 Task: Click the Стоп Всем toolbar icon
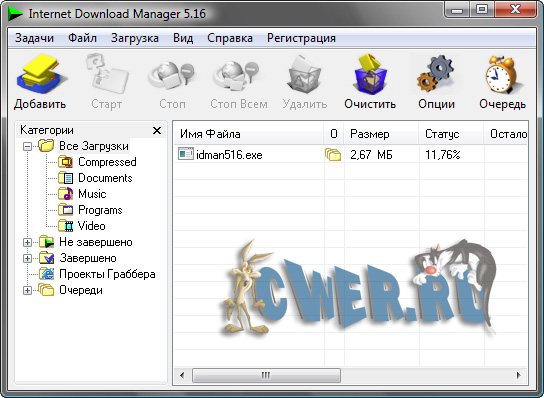[x=238, y=74]
